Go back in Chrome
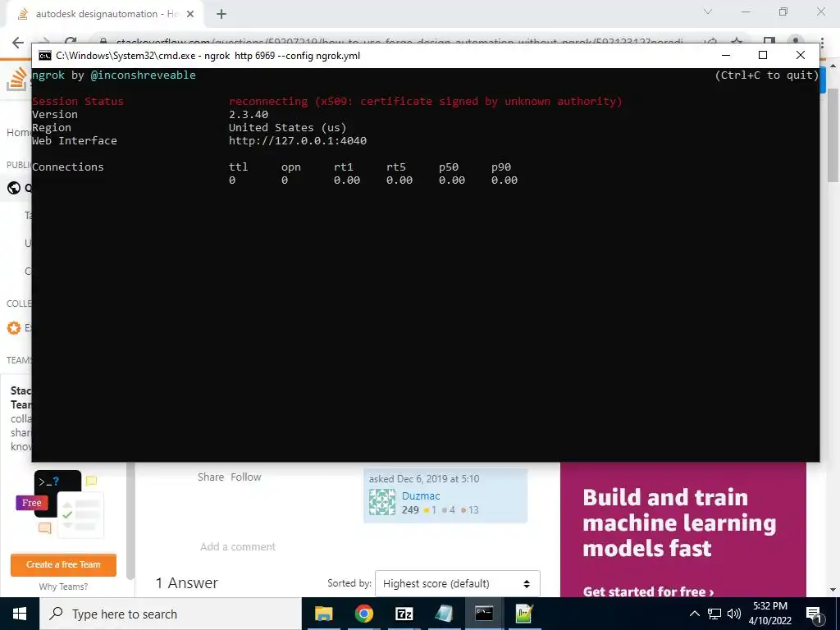Screen dimensions: 840x630 pyautogui.click(x=18, y=43)
